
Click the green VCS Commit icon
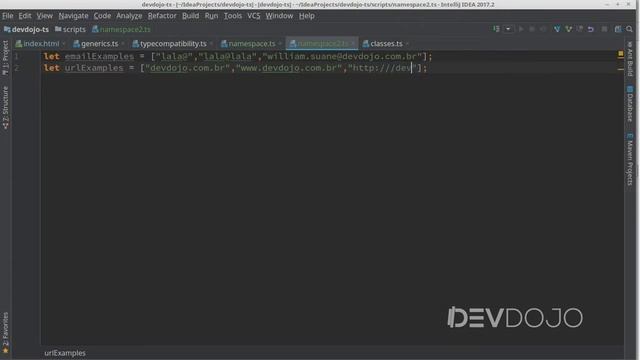568,29
